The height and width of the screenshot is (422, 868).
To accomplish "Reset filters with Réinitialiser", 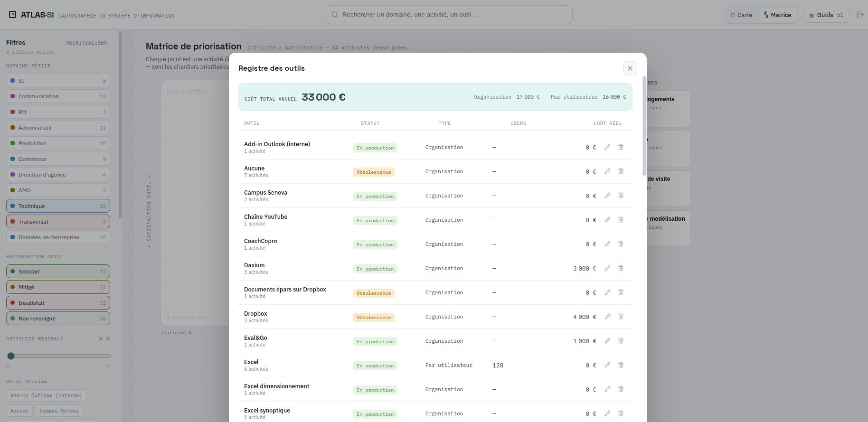I will click(86, 43).
